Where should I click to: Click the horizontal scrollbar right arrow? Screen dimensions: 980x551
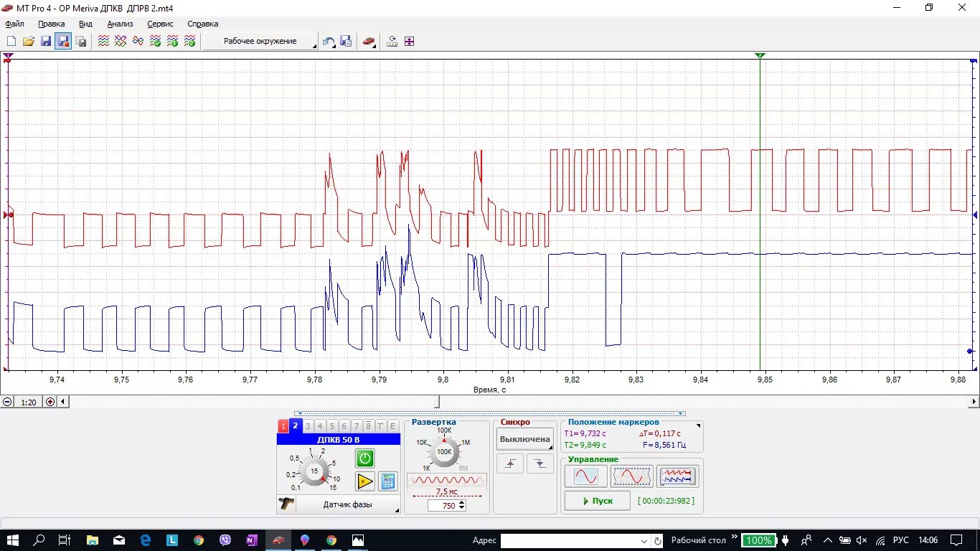pos(973,402)
